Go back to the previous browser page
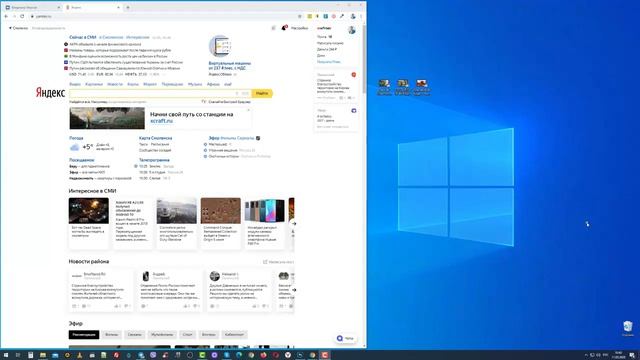 click(6, 16)
